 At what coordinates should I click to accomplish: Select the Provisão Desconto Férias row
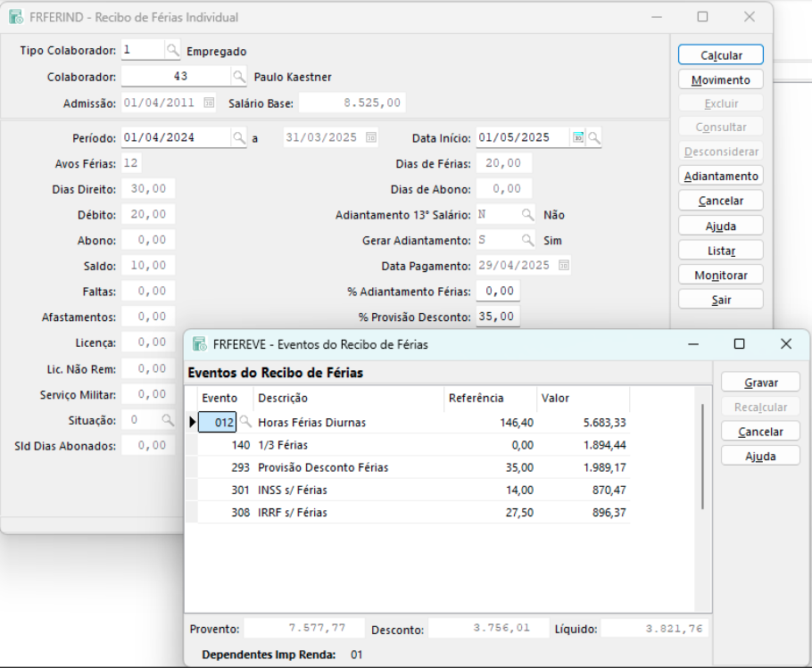click(x=323, y=467)
